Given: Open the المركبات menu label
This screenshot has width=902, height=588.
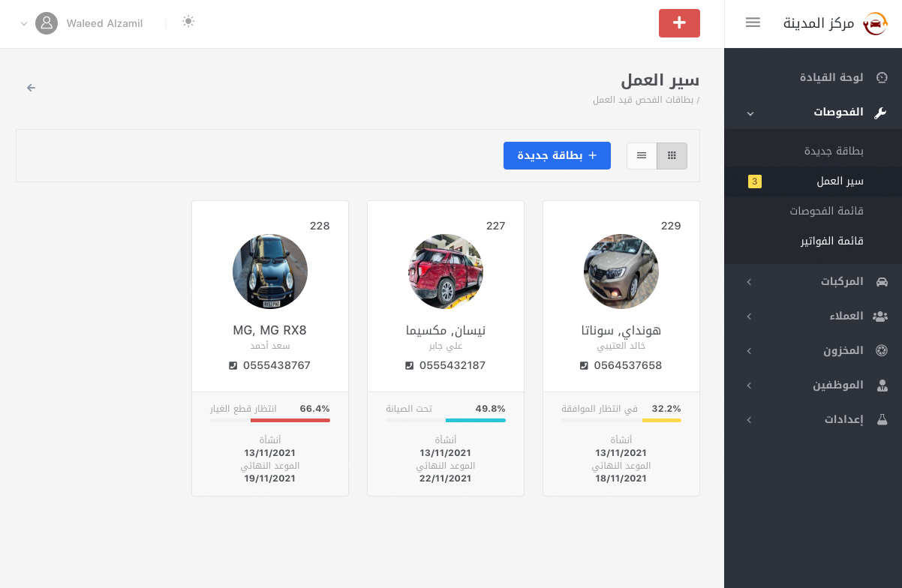Looking at the screenshot, I should click(x=842, y=281).
